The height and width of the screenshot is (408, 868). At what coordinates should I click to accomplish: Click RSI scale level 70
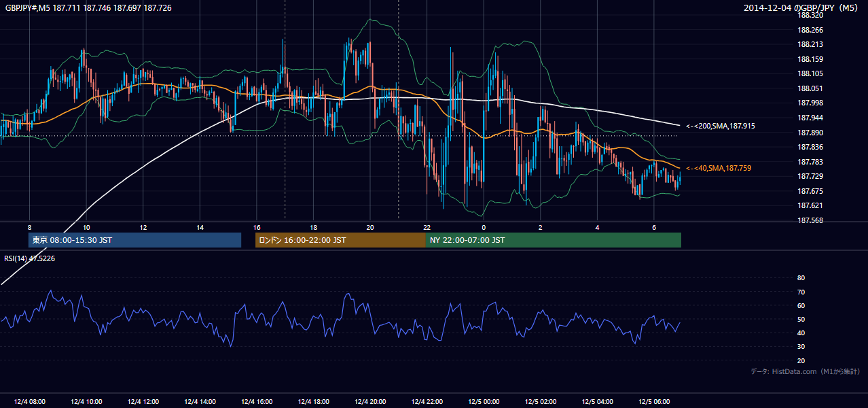801,292
